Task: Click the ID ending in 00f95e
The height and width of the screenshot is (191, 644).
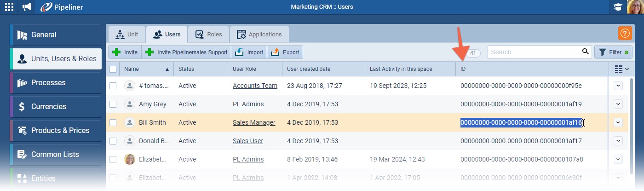Action: coord(521,86)
